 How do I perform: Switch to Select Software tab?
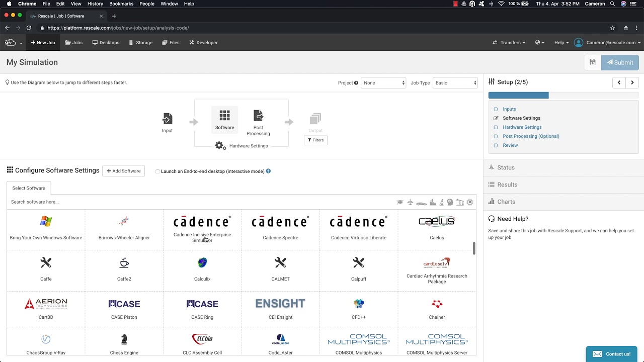[x=29, y=188]
